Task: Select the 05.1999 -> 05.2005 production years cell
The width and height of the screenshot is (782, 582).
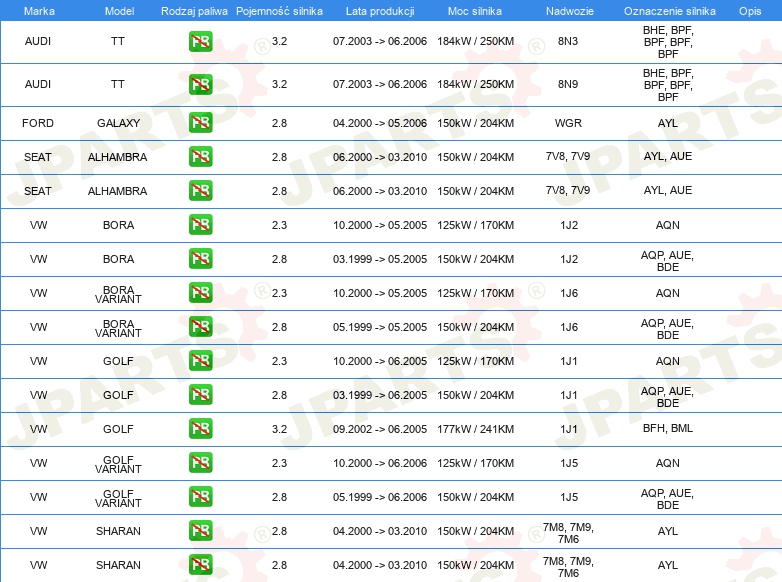Action: (380, 327)
